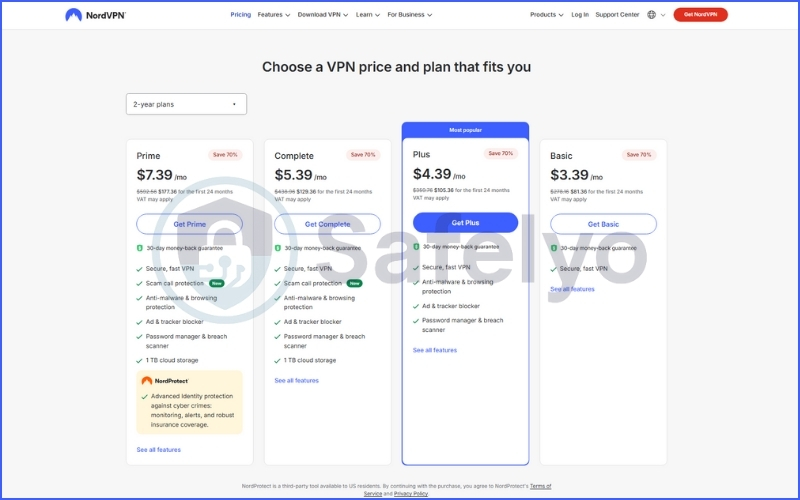Click the $4.39 /mo Plus price
Viewport: 800px width, 500px height.
click(439, 174)
